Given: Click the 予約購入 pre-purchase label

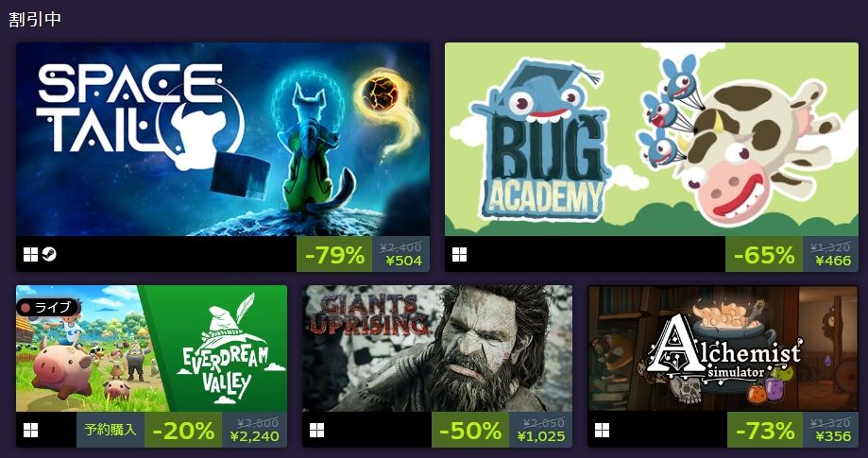Looking at the screenshot, I should (x=111, y=430).
